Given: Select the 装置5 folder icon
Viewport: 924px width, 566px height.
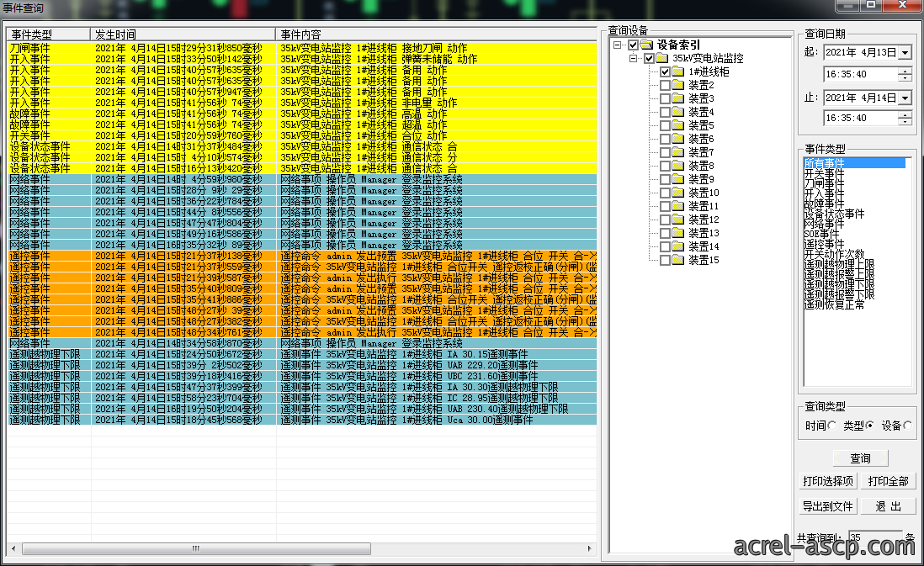Looking at the screenshot, I should [x=678, y=125].
